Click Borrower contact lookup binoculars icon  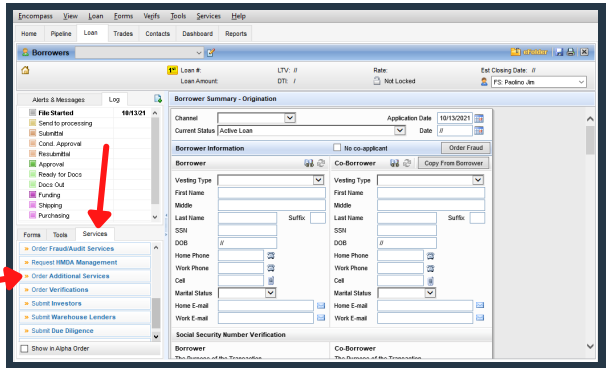309,163
